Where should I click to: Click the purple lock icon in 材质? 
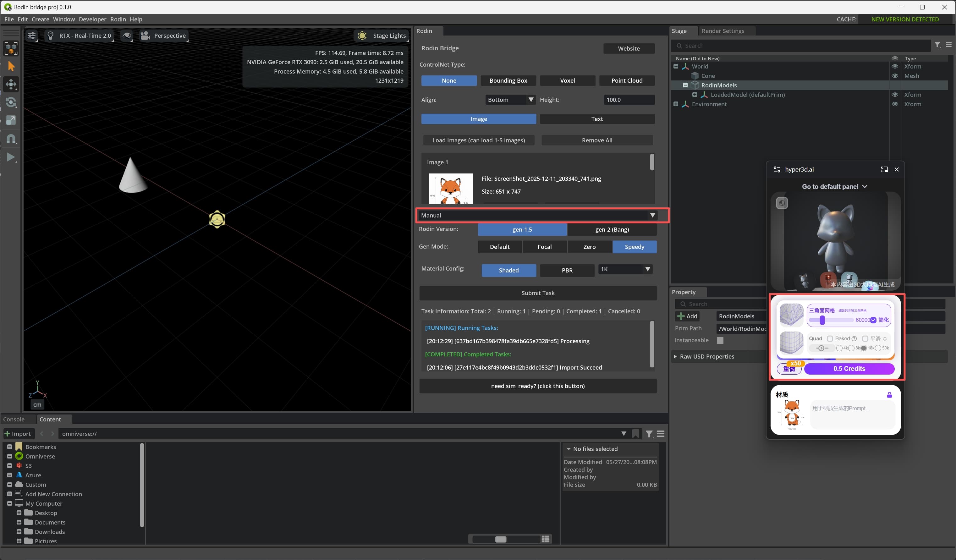(889, 395)
